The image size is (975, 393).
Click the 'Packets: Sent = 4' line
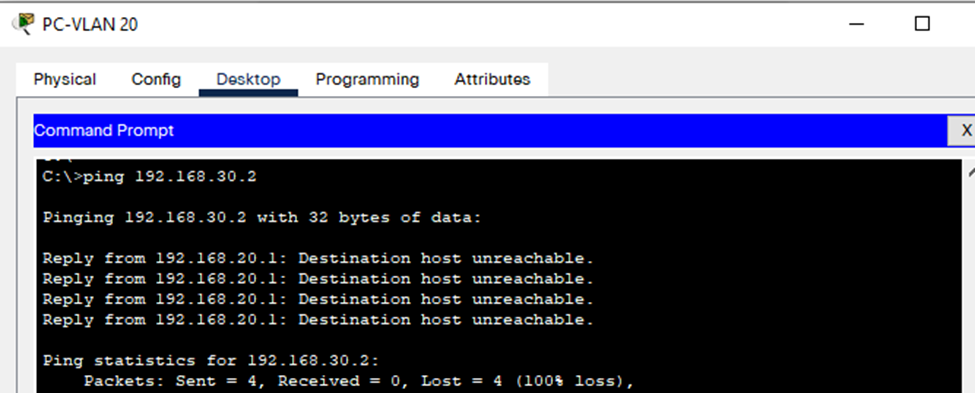point(358,381)
